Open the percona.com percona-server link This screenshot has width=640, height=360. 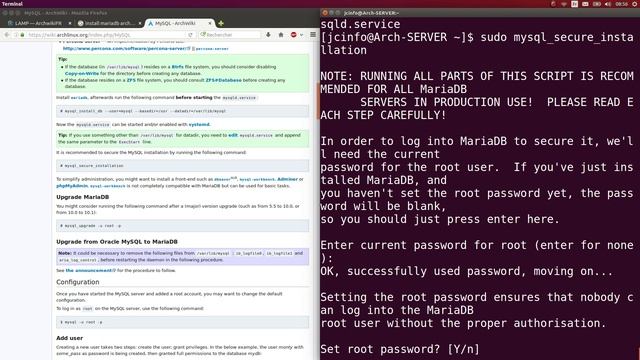(126, 49)
